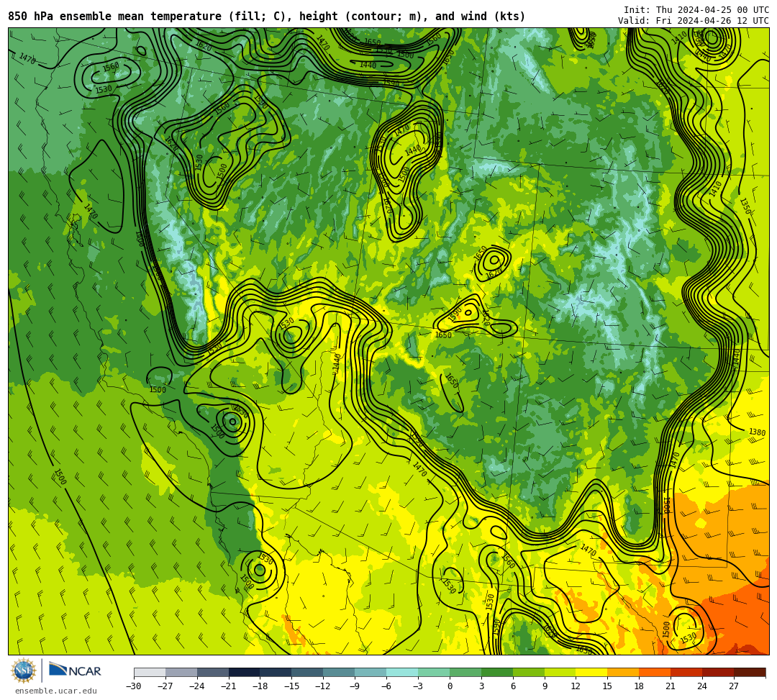Image resolution: width=777 pixels, height=700 pixels.
Task: Click the dark navy swatch between -21 and -18
Action: tap(245, 672)
